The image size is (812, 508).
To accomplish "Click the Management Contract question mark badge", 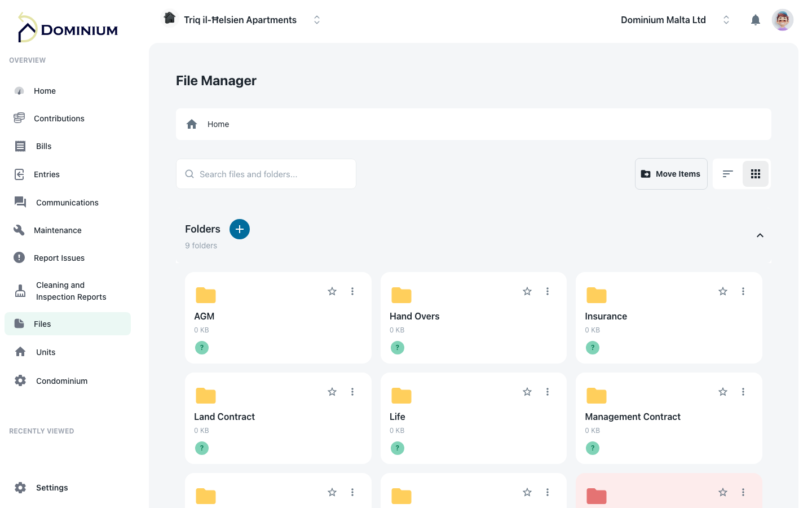I will pos(593,448).
